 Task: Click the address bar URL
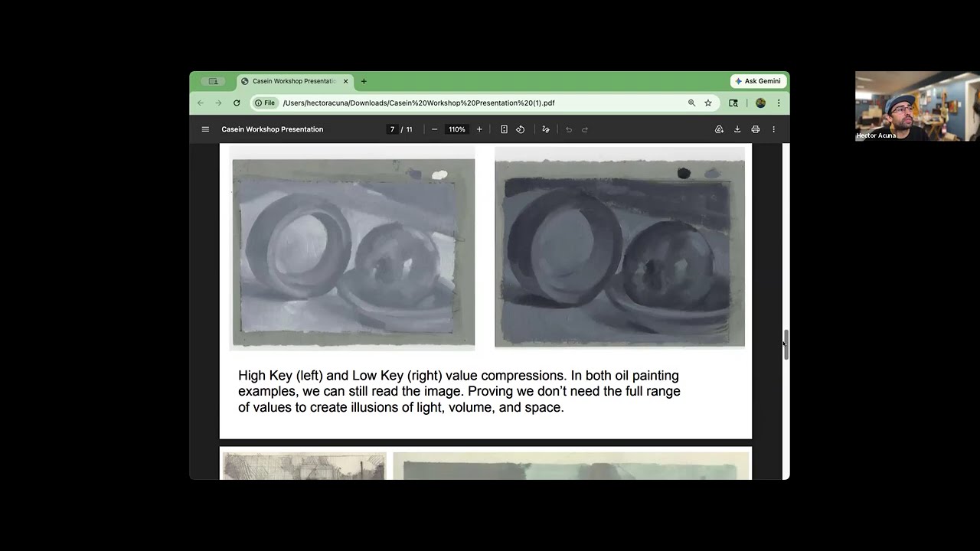(419, 103)
